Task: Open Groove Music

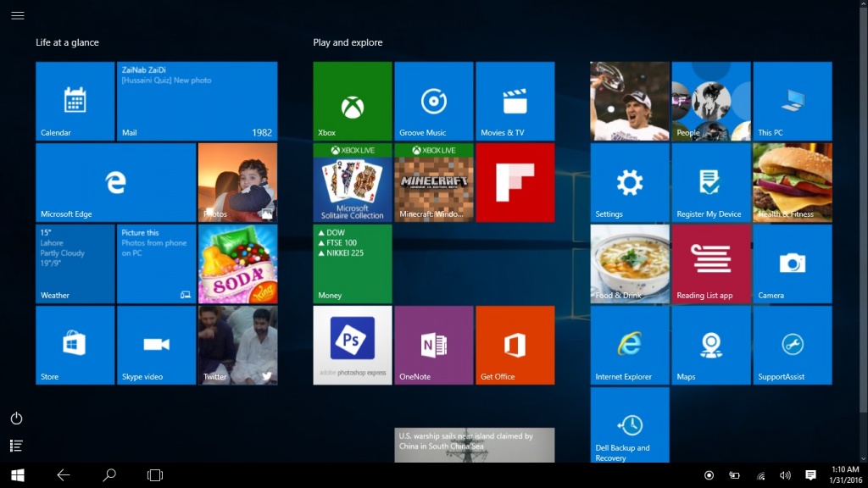Action: [x=433, y=100]
